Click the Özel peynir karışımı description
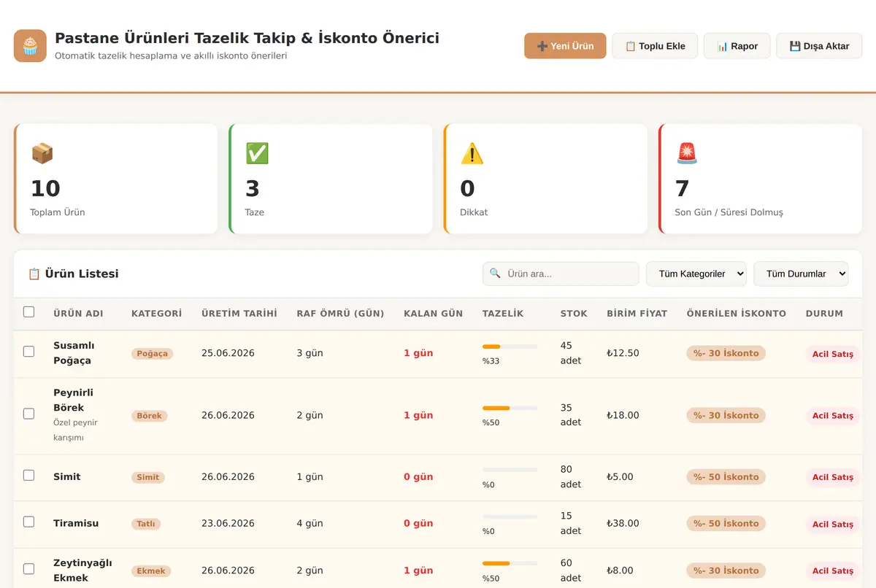 click(x=75, y=430)
